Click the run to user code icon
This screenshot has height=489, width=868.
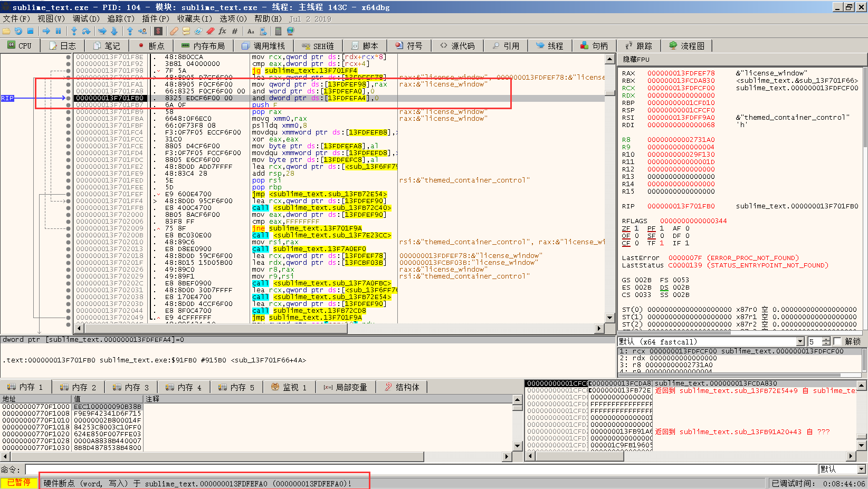pyautogui.click(x=142, y=32)
